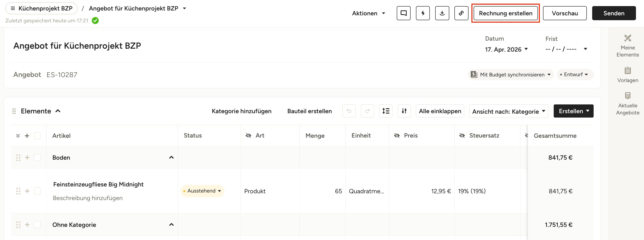644x240 pixels.
Task: Click the row height spacing icon
Action: pos(386,111)
